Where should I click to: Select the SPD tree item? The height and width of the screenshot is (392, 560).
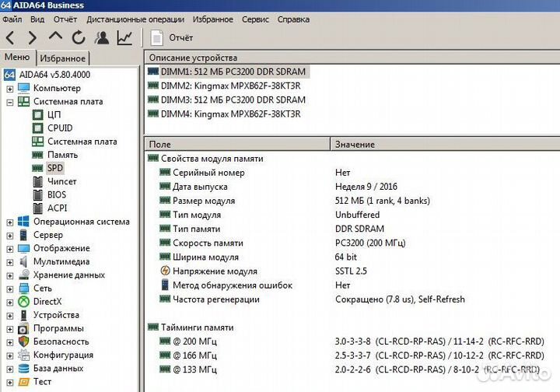point(55,168)
